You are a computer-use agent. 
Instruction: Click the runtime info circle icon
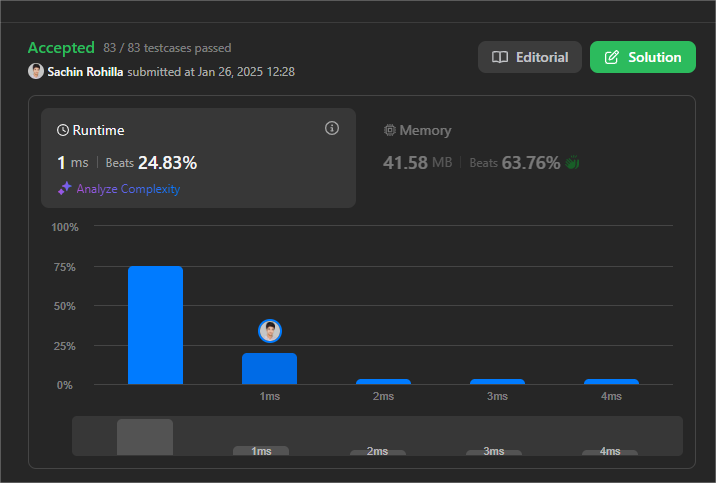(332, 128)
